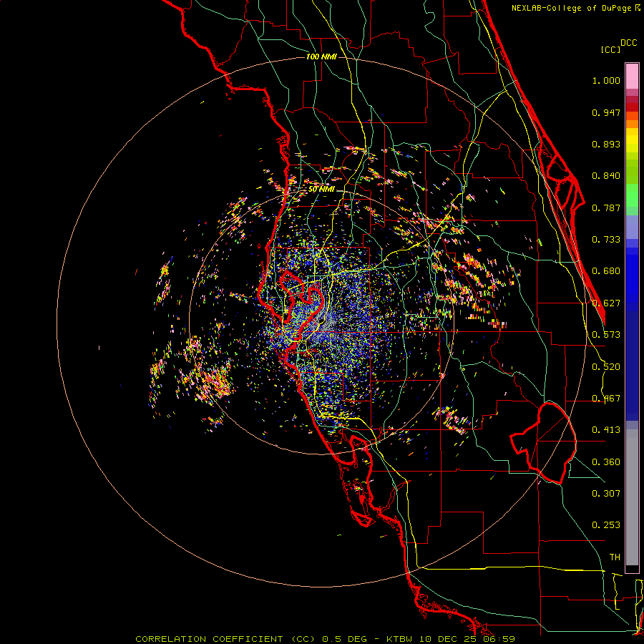Pick the dark navy color bar segment
This screenshot has height=644, width=644.
[x=632, y=366]
